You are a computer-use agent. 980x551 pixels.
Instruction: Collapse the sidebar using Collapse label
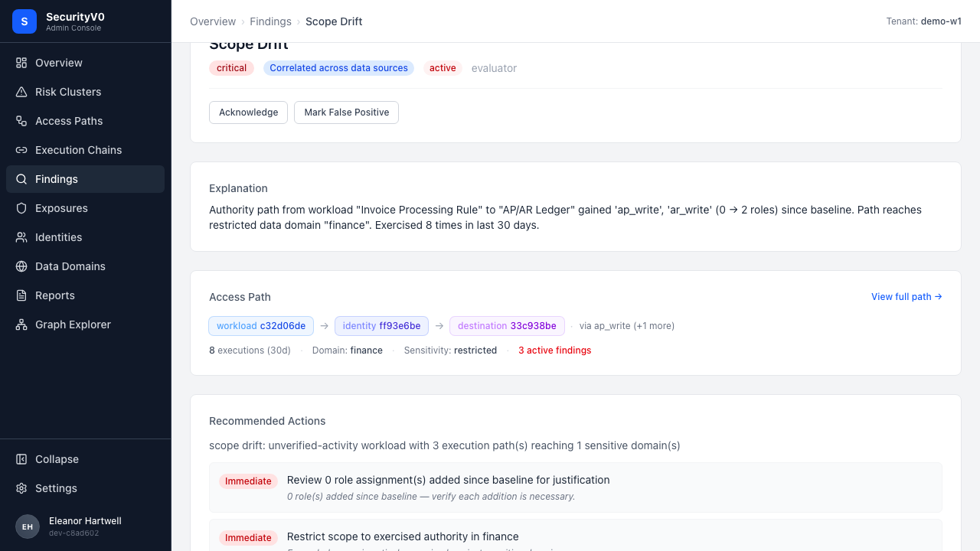[x=57, y=459]
